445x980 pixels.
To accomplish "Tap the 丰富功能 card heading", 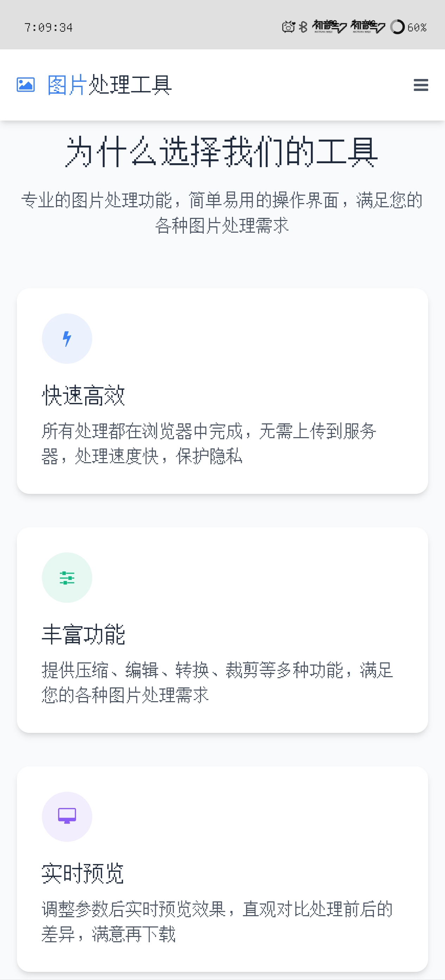I will pos(83,635).
